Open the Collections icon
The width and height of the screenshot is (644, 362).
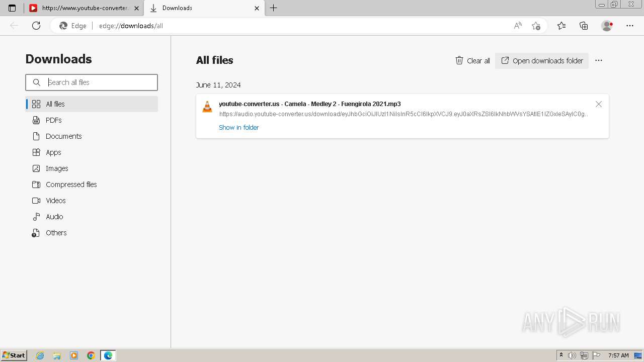pyautogui.click(x=584, y=26)
